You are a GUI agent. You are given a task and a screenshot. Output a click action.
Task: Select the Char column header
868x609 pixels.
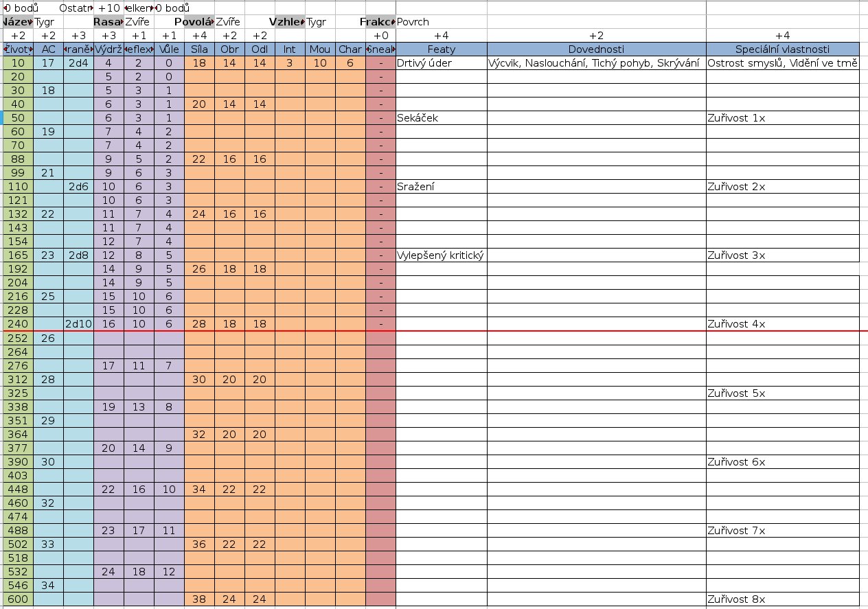click(350, 49)
